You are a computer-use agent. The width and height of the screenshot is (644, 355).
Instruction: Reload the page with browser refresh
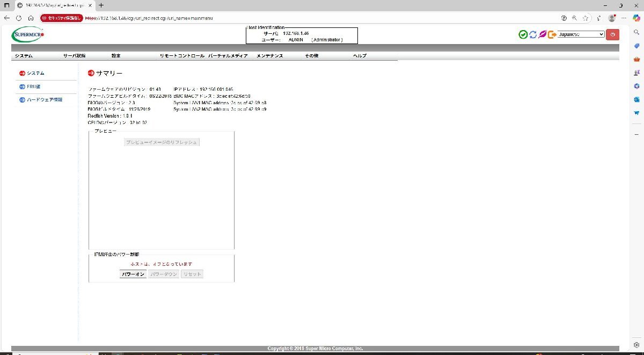click(x=19, y=18)
